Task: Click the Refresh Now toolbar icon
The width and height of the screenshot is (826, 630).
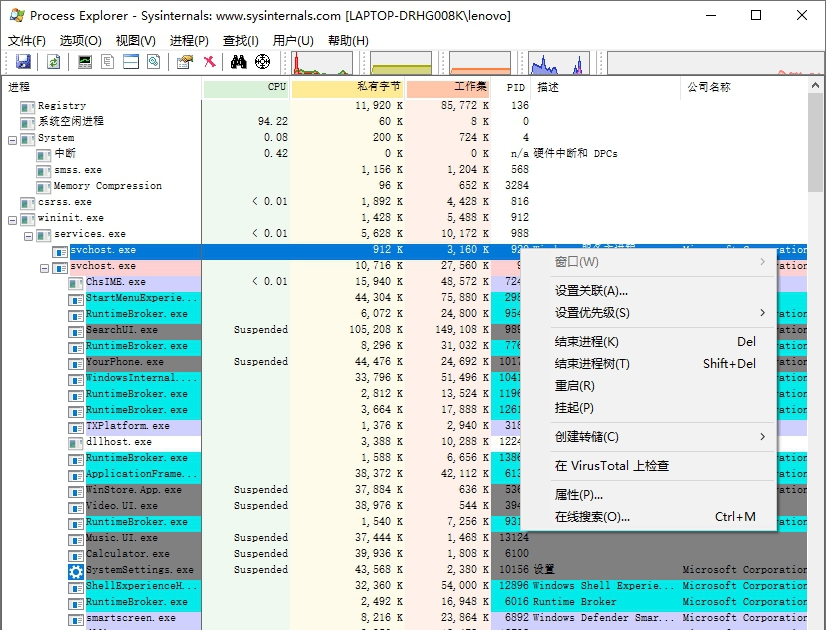Action: coord(53,61)
